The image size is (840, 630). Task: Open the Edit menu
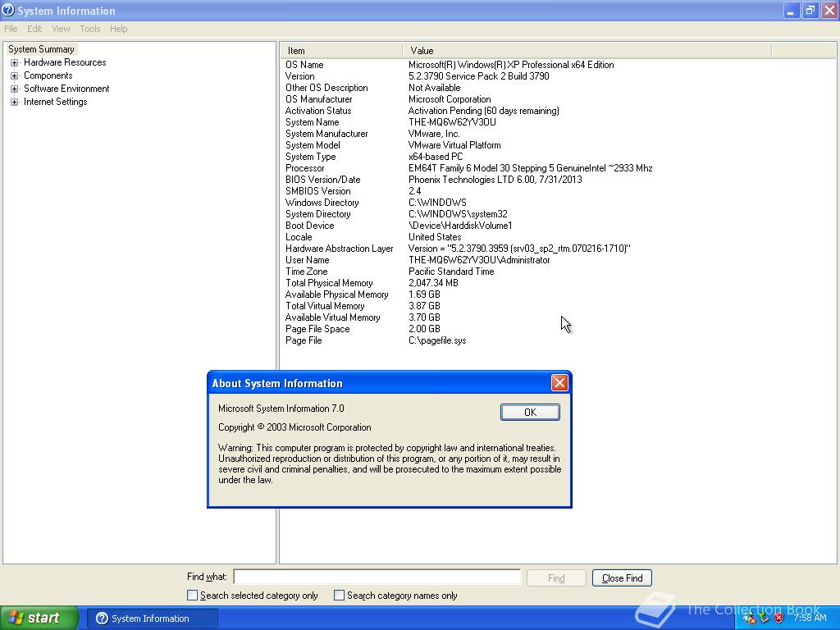tap(34, 29)
